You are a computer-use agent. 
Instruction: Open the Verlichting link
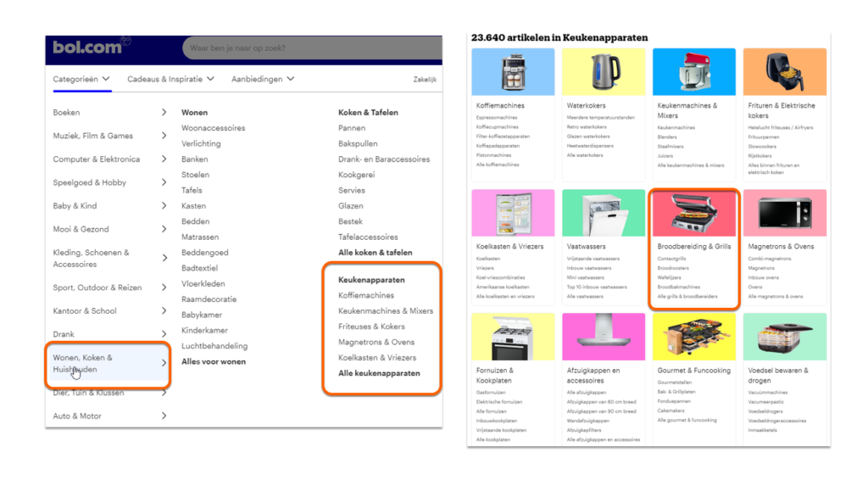201,143
